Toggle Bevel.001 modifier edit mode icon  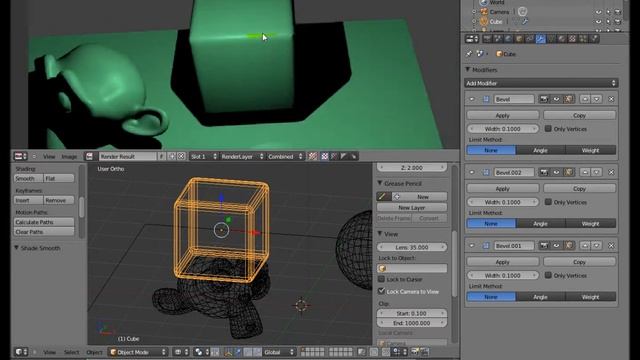click(x=569, y=246)
